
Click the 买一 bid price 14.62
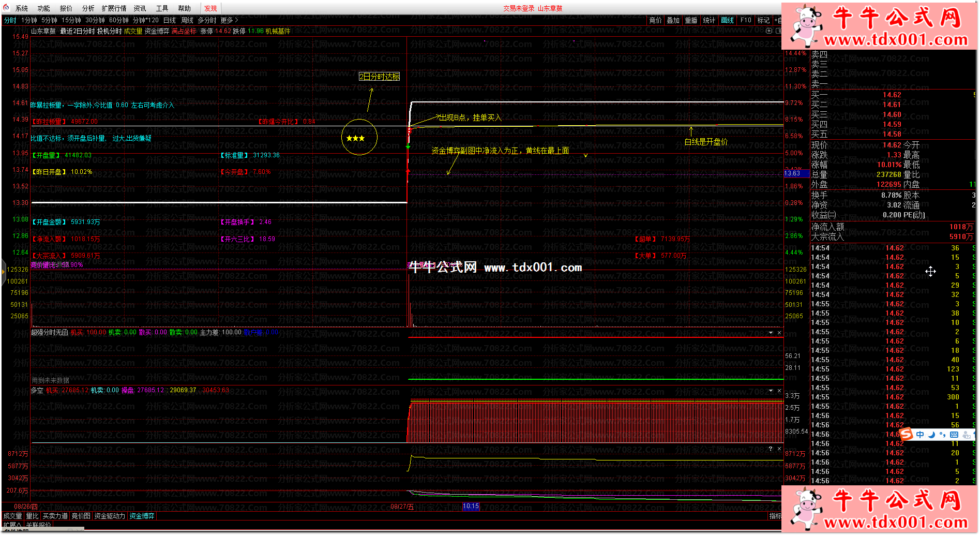point(892,95)
